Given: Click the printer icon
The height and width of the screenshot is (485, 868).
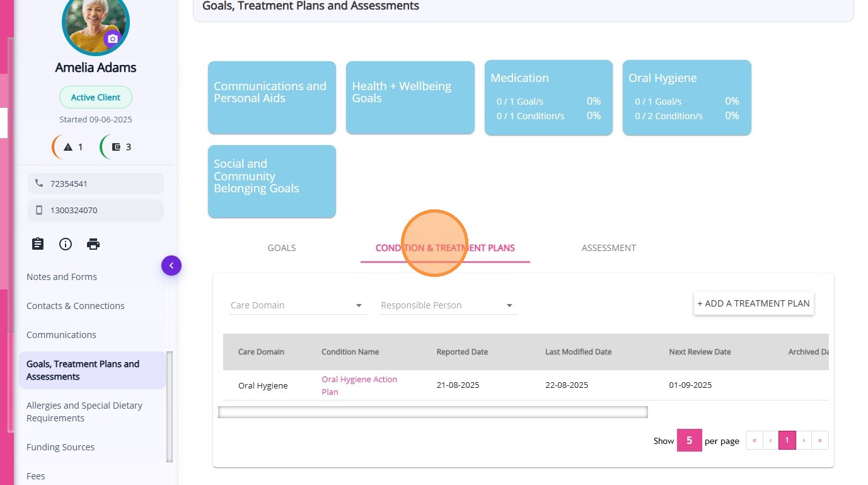Looking at the screenshot, I should click(93, 244).
